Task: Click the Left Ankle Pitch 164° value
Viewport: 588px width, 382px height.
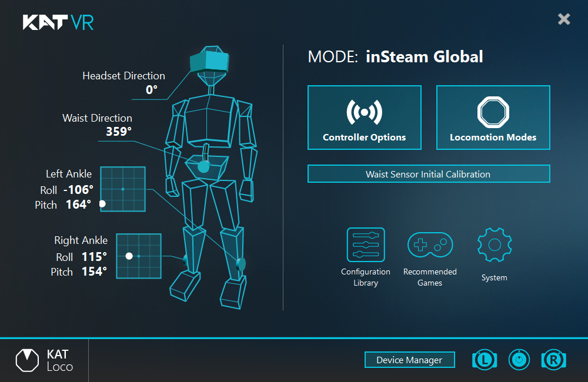Action: click(78, 205)
